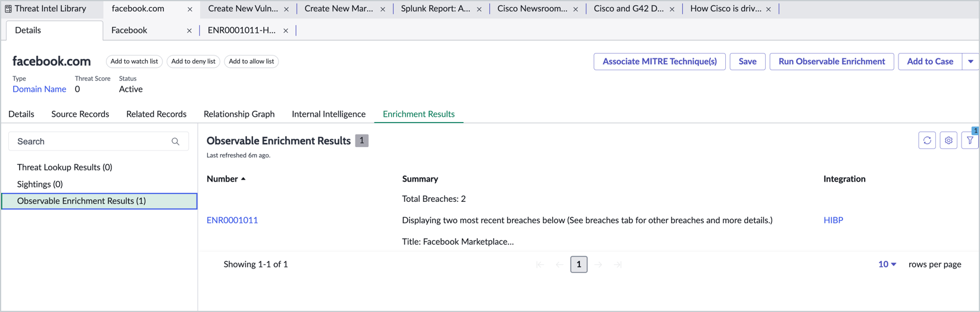The height and width of the screenshot is (312, 980).
Task: Click the Search input field
Action: [x=98, y=142]
